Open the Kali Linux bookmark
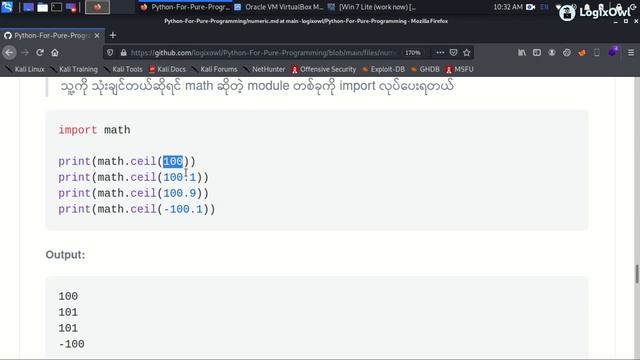 coord(25,69)
